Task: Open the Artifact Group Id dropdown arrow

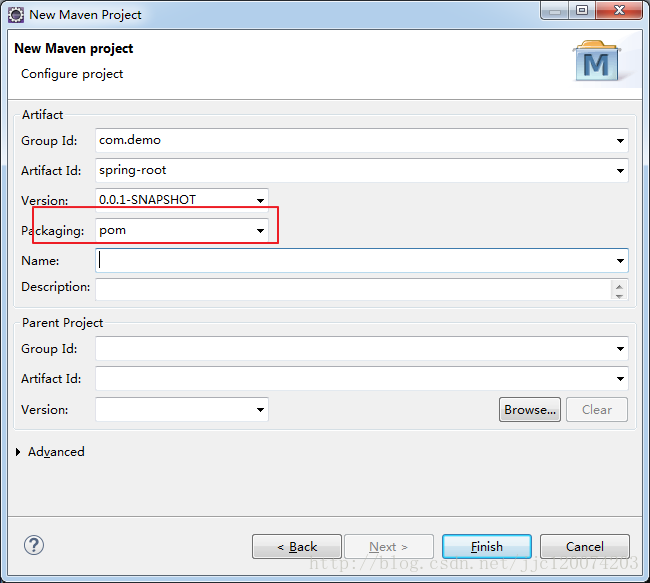Action: 620,141
